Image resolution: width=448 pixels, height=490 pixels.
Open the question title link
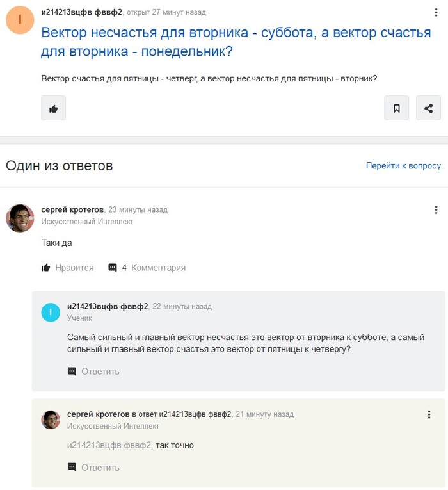(236, 42)
